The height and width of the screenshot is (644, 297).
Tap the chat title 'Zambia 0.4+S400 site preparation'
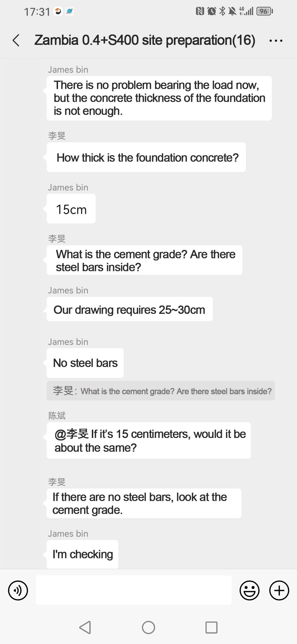pyautogui.click(x=145, y=40)
